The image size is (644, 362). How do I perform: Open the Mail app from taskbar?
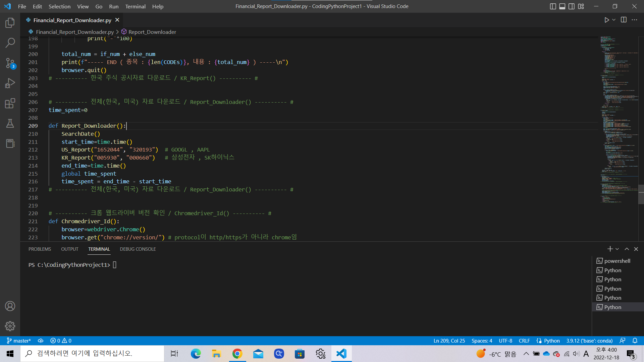[258, 354]
